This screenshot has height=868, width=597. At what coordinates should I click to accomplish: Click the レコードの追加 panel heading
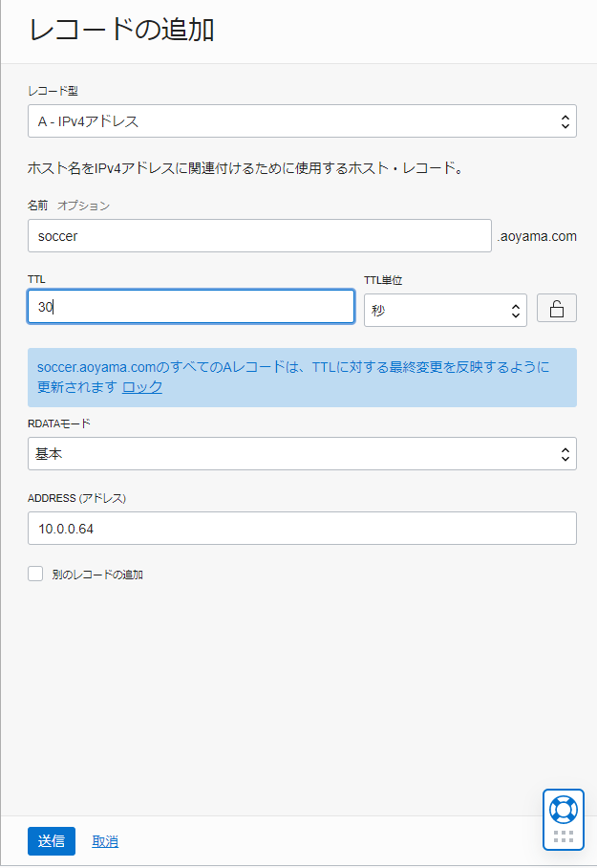tap(121, 30)
